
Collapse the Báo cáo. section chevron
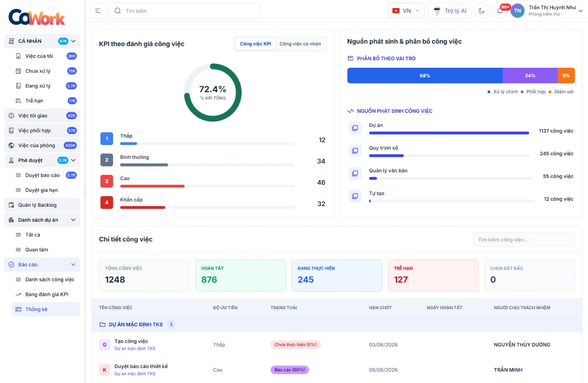(73, 265)
